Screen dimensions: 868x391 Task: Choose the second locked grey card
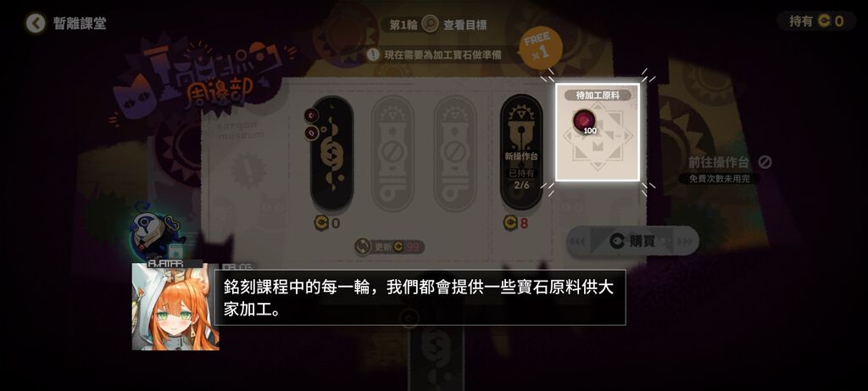click(393, 154)
